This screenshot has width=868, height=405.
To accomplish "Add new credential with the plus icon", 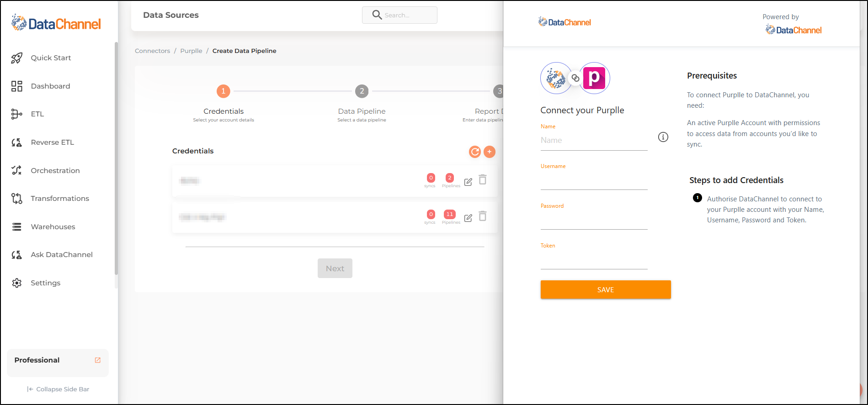I will pyautogui.click(x=490, y=152).
